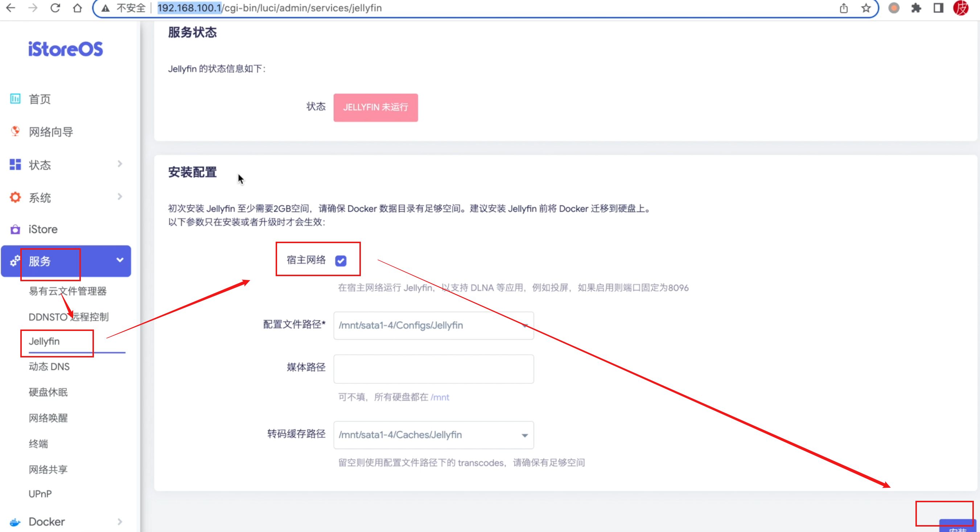Click the 首页 dashboard icon
Viewport: 980px width, 532px height.
(15, 99)
